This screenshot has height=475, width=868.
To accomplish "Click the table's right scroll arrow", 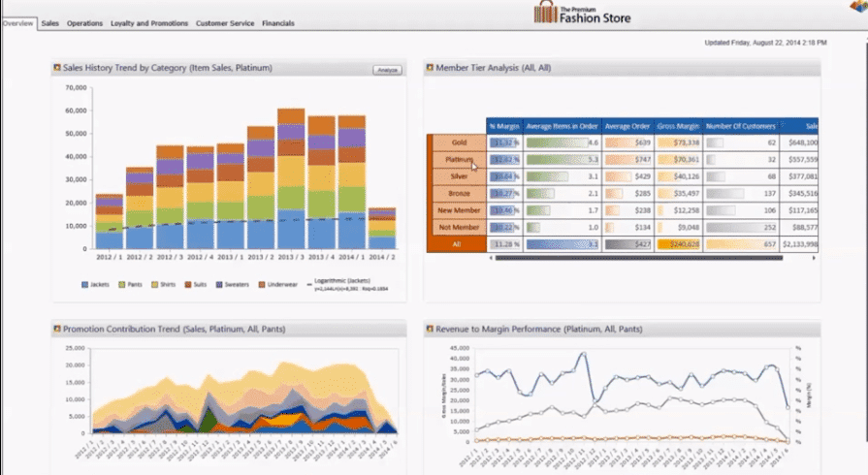I will (x=814, y=258).
